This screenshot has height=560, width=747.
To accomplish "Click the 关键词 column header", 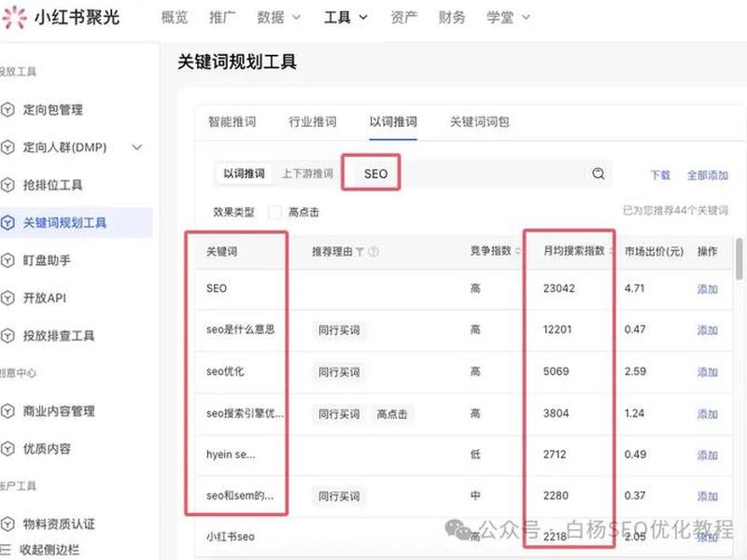I will pyautogui.click(x=221, y=251).
